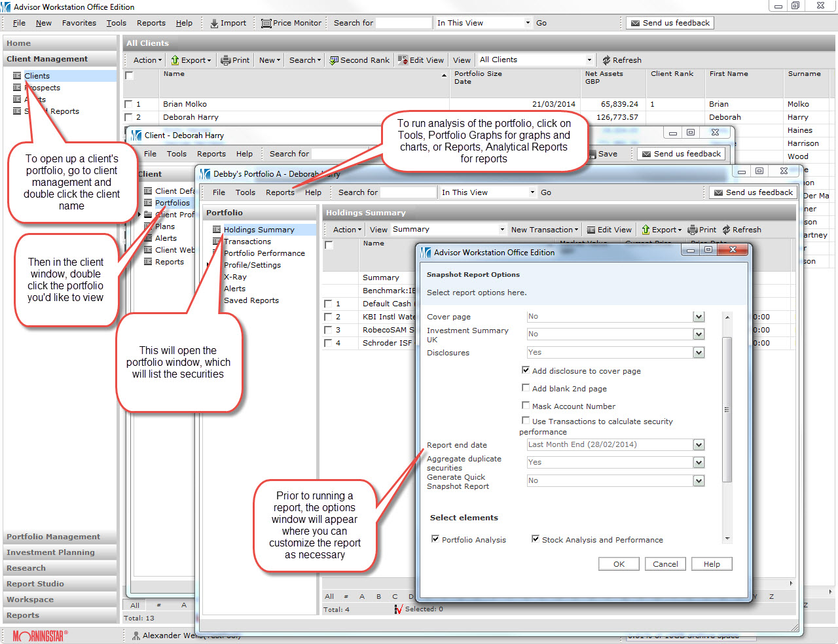Image resolution: width=838 pixels, height=644 pixels.
Task: Open the Price Monitor tool
Action: click(x=266, y=24)
